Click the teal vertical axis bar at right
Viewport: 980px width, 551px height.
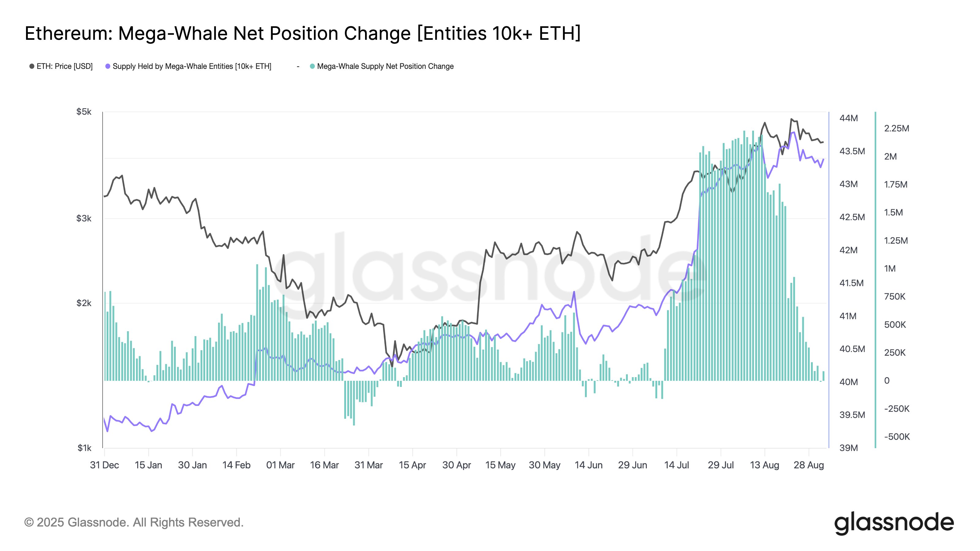[x=875, y=279]
